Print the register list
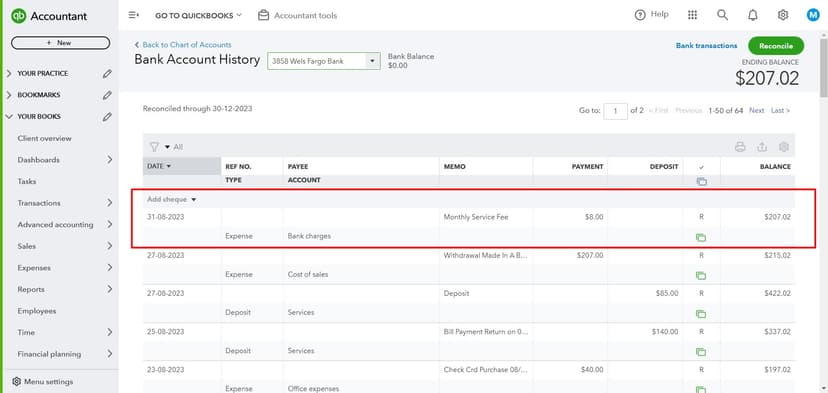 point(740,147)
